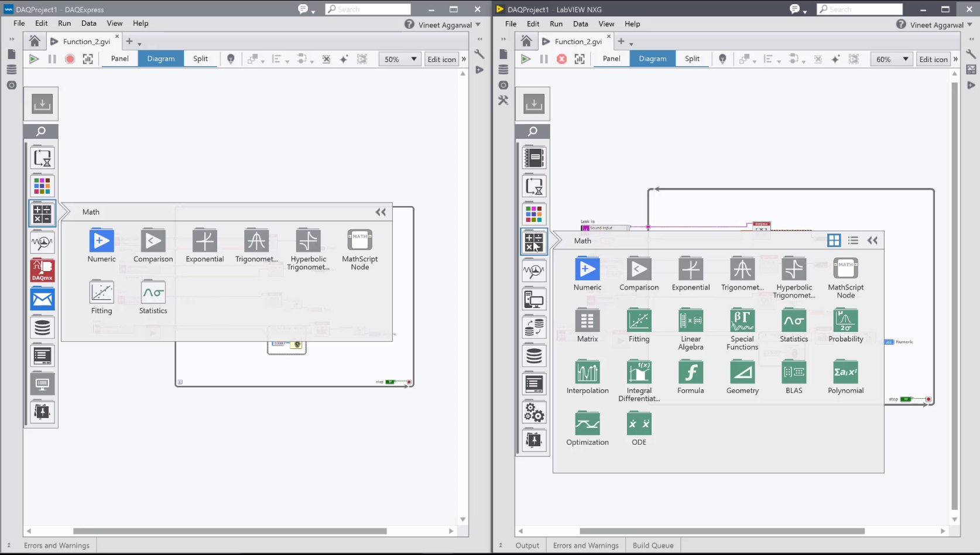Toggle highlight execution bulb in DAQExpress
The width and height of the screenshot is (980, 555).
[x=231, y=59]
